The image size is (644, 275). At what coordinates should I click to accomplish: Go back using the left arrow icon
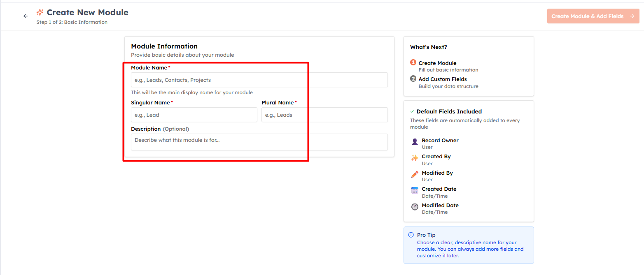(x=26, y=16)
